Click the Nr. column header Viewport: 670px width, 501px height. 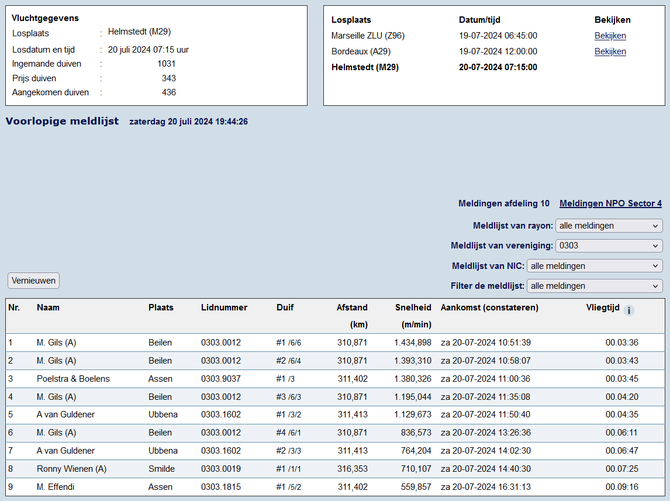pyautogui.click(x=14, y=307)
